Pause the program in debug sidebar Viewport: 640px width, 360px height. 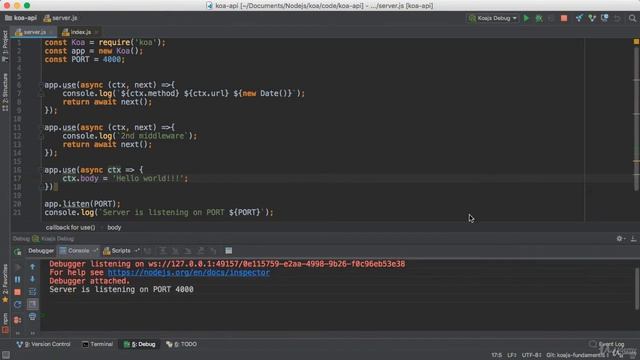18,280
